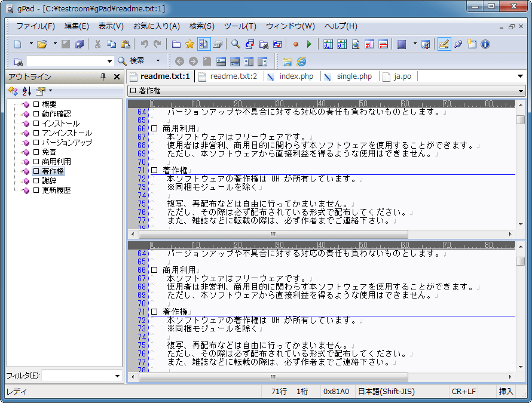The image size is (532, 403).
Task: Click the lower pane horizontal scrollbar thumb
Action: (273, 377)
